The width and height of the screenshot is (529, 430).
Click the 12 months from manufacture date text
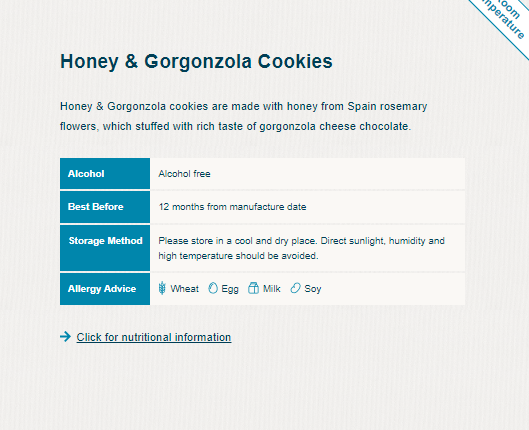tap(232, 207)
